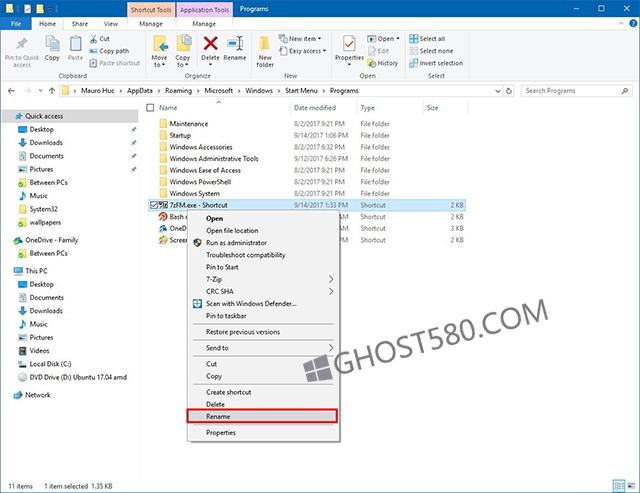The image size is (640, 493).
Task: Click Select all in ribbon
Action: pos(427,39)
